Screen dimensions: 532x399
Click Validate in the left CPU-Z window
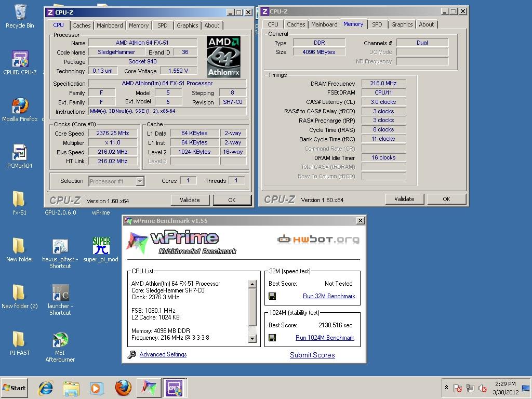(x=190, y=200)
